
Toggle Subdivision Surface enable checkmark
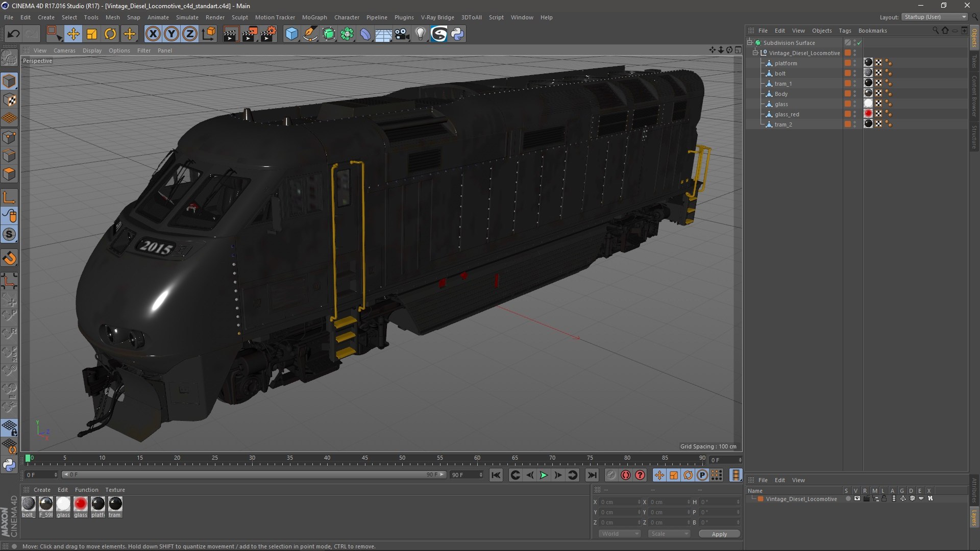860,43
